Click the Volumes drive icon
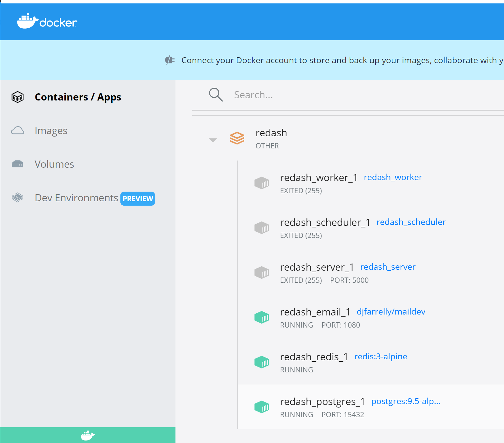This screenshot has width=504, height=443. point(17,164)
